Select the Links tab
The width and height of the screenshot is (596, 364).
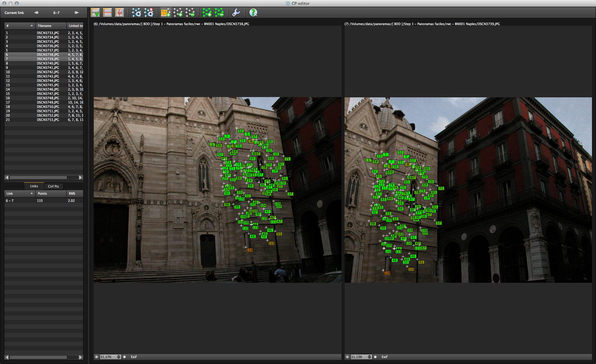(34, 186)
